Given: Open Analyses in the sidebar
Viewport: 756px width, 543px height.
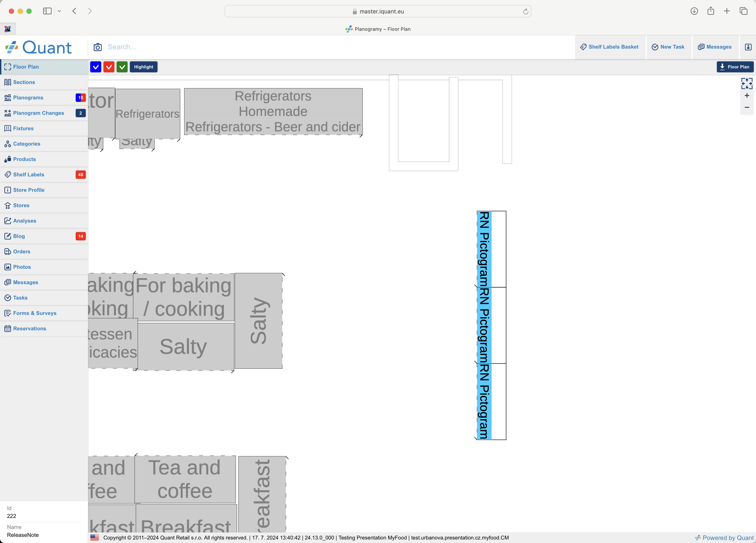Looking at the screenshot, I should pos(44,221).
